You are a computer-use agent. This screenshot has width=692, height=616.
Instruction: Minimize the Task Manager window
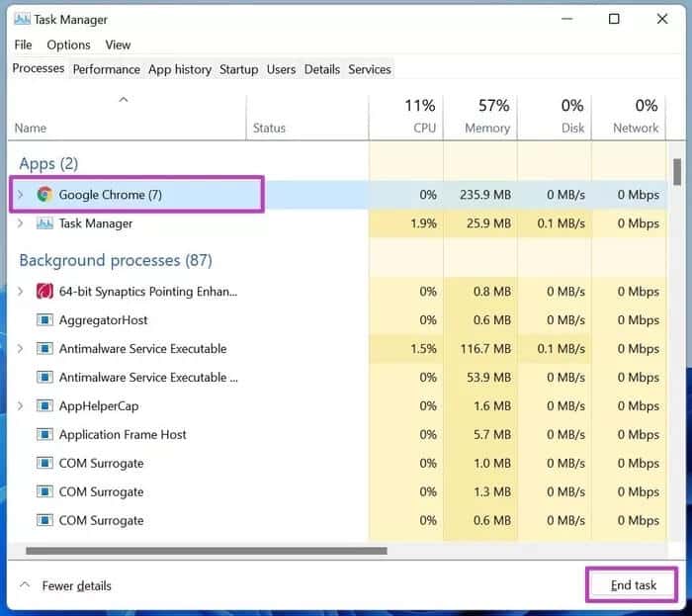[566, 19]
